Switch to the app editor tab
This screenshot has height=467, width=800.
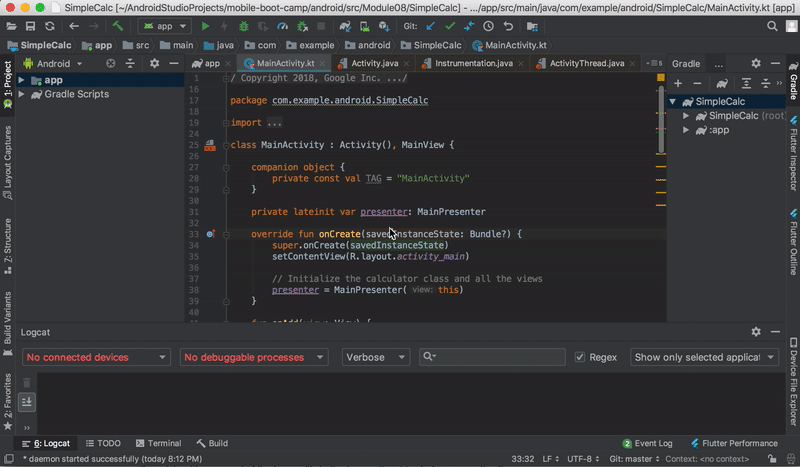tap(211, 63)
